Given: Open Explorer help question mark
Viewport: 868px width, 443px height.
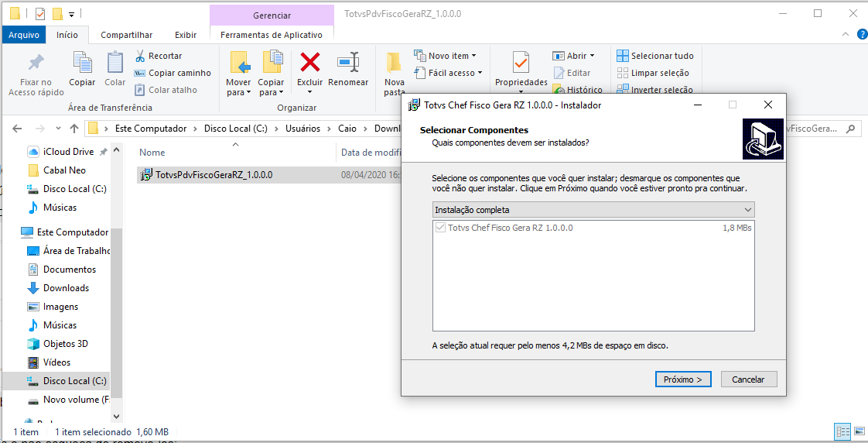Looking at the screenshot, I should tap(862, 34).
